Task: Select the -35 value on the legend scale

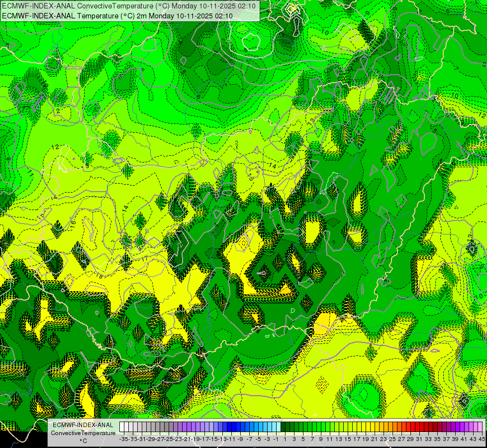Action: (124, 439)
